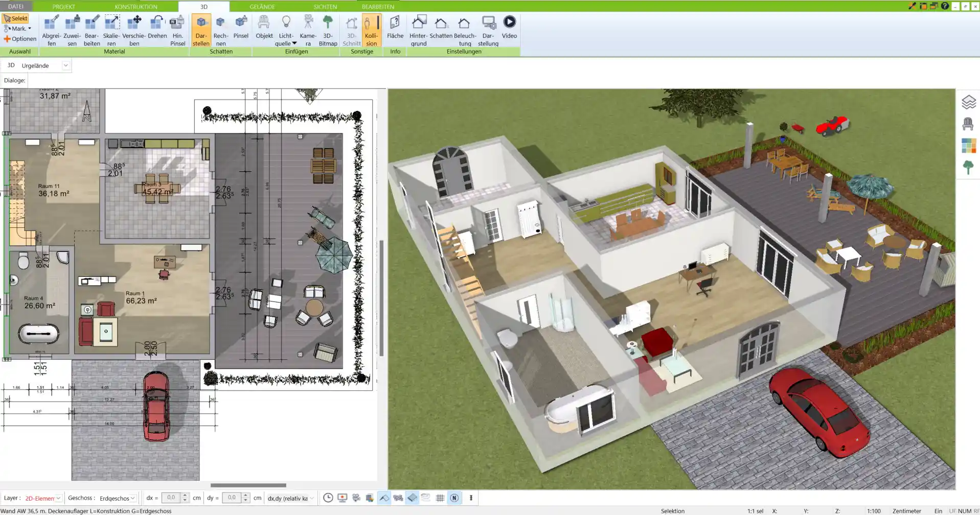Use the Drehen material tool
Image resolution: width=980 pixels, height=515 pixels.
[157, 27]
